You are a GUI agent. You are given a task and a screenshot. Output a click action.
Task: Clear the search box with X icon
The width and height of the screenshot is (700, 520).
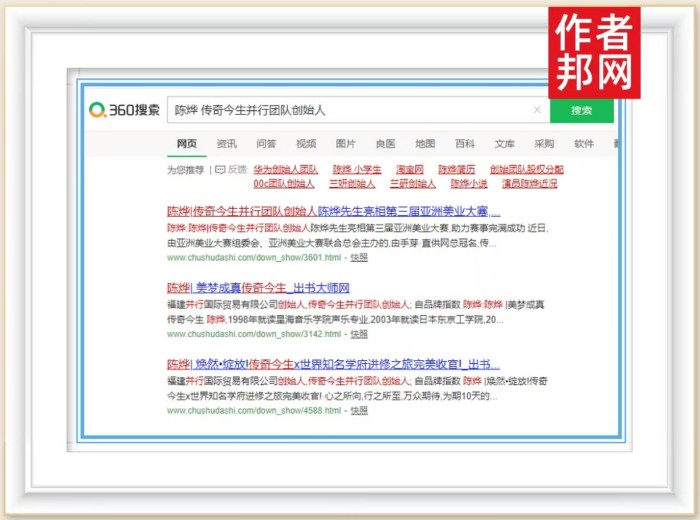point(537,110)
